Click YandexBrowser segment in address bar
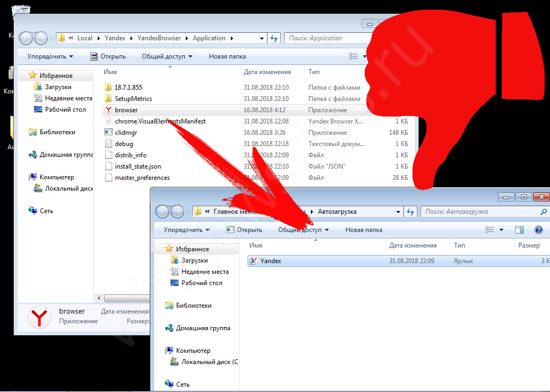The width and height of the screenshot is (550, 392). [159, 38]
